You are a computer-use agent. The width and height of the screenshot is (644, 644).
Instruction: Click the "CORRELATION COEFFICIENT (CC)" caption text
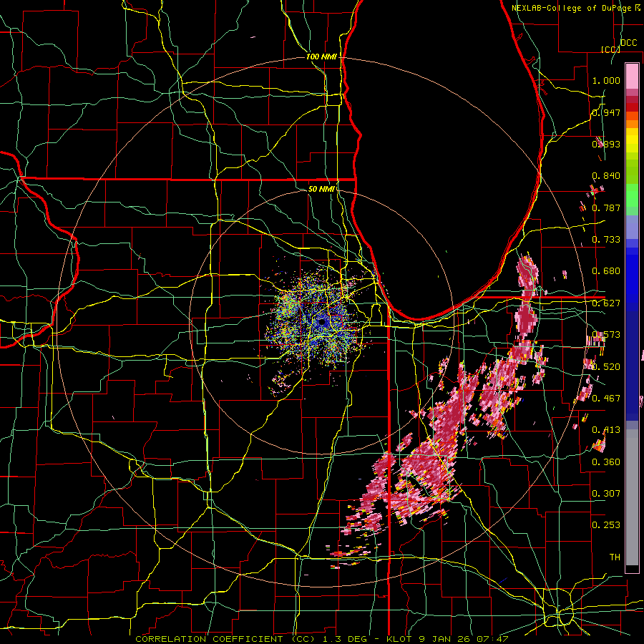click(x=225, y=639)
